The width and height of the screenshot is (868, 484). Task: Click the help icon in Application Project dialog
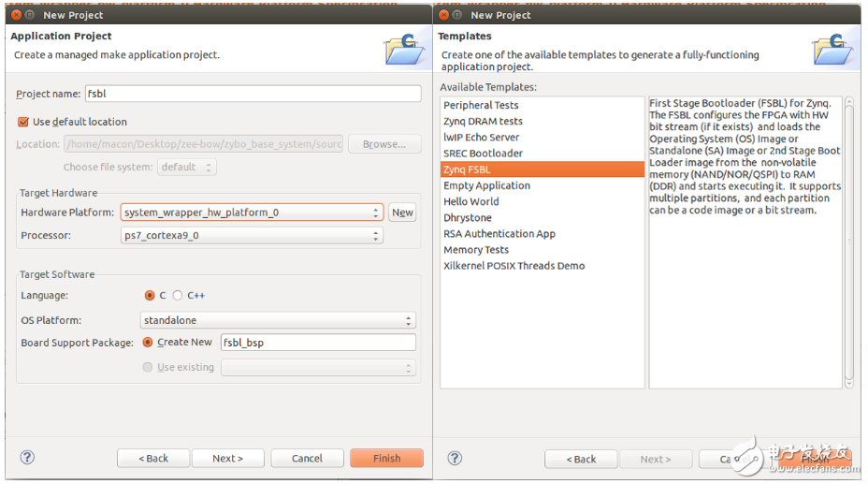[x=27, y=458]
